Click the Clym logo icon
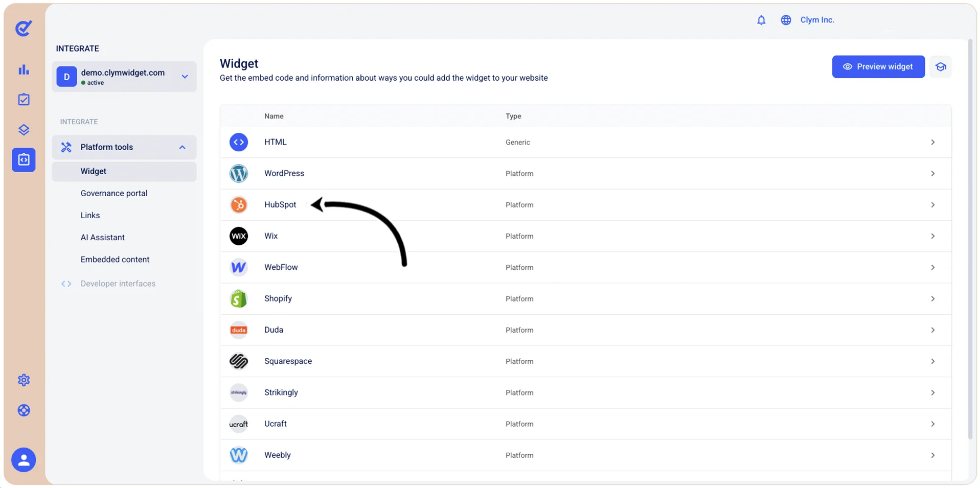The height and width of the screenshot is (488, 980). coord(24,28)
